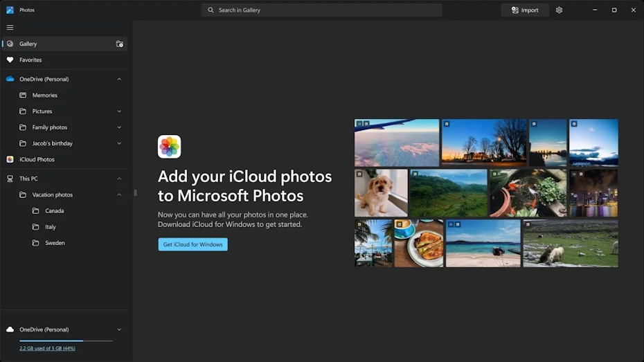Open the toasted sandwich plate thumbnail
The width and height of the screenshot is (644, 362).
point(419,243)
